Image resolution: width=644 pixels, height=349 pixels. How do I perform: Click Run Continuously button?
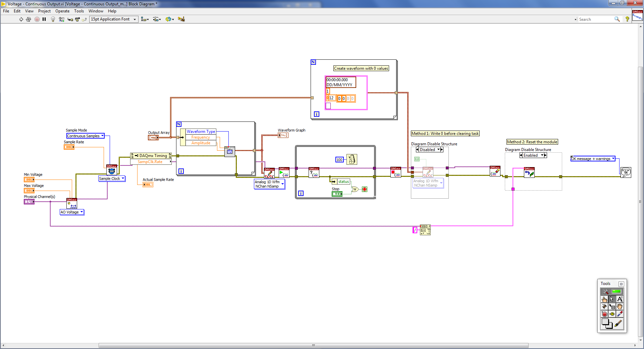pos(29,19)
